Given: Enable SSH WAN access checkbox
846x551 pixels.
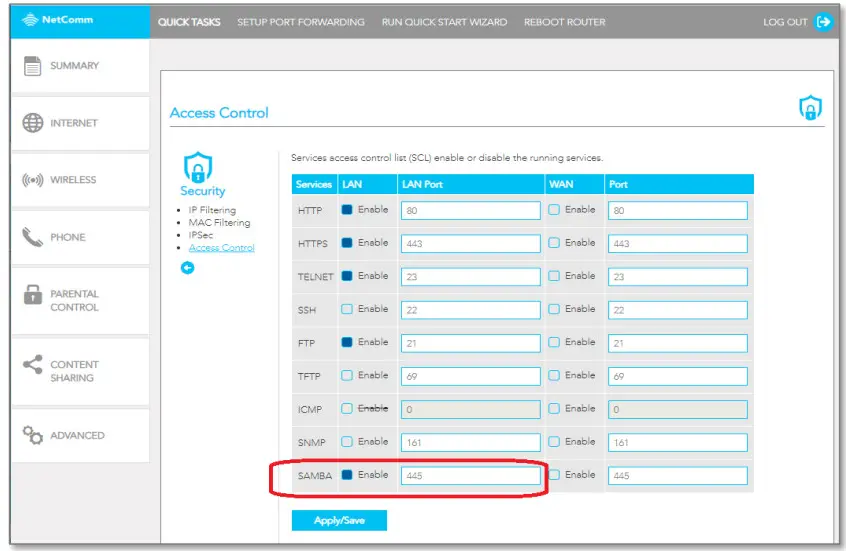Looking at the screenshot, I should tap(554, 309).
